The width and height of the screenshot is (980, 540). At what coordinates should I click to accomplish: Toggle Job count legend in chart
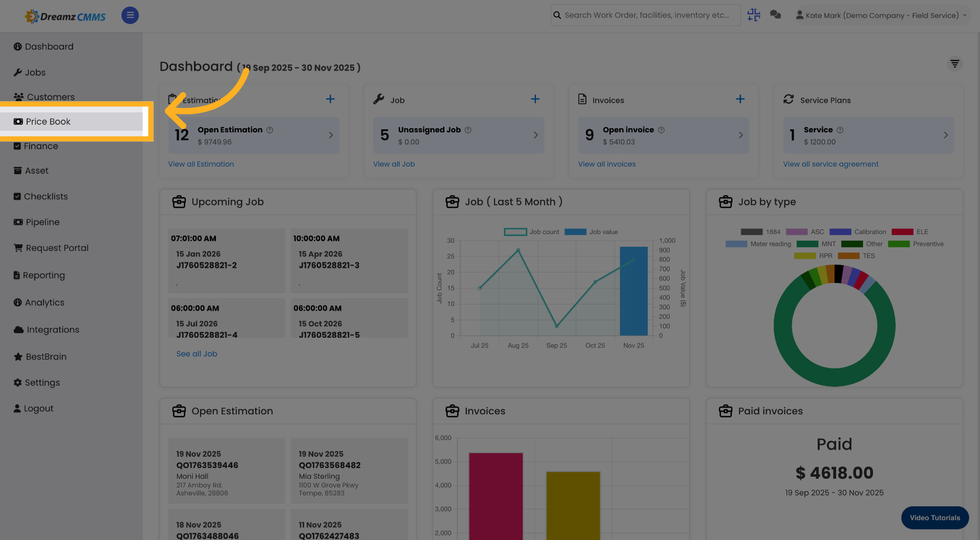point(531,232)
